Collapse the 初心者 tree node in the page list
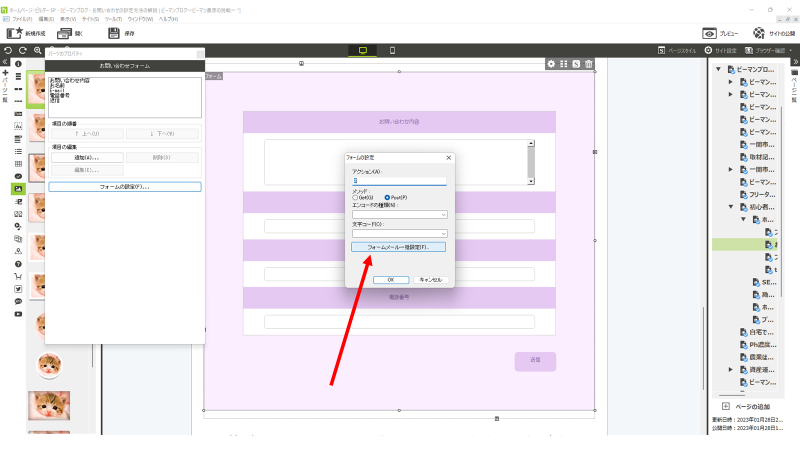The width and height of the screenshot is (800, 450). coord(731,207)
